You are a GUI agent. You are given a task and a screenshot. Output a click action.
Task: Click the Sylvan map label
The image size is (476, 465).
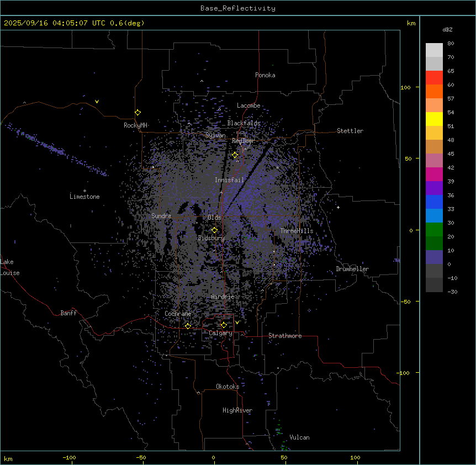[215, 135]
